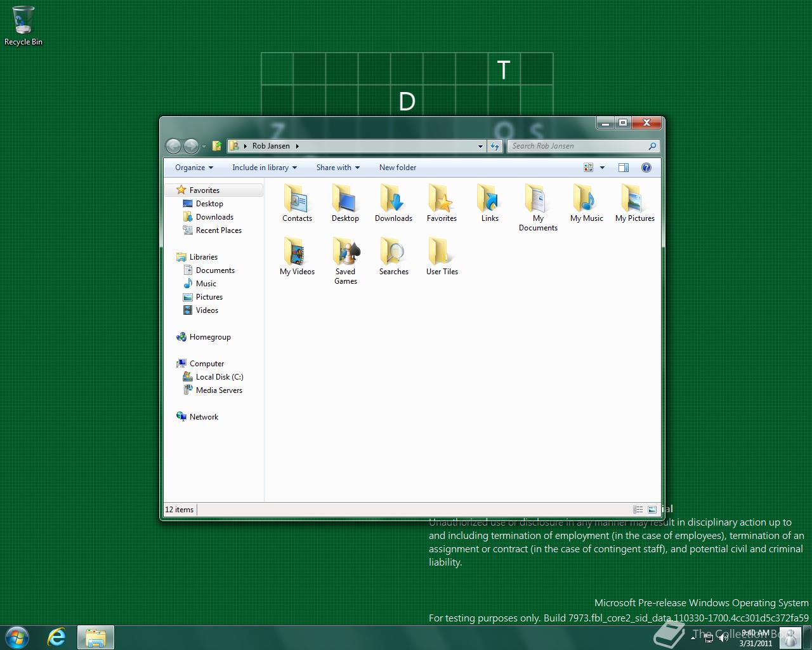The height and width of the screenshot is (650, 812).
Task: Open the Start menu orb
Action: pos(17,637)
